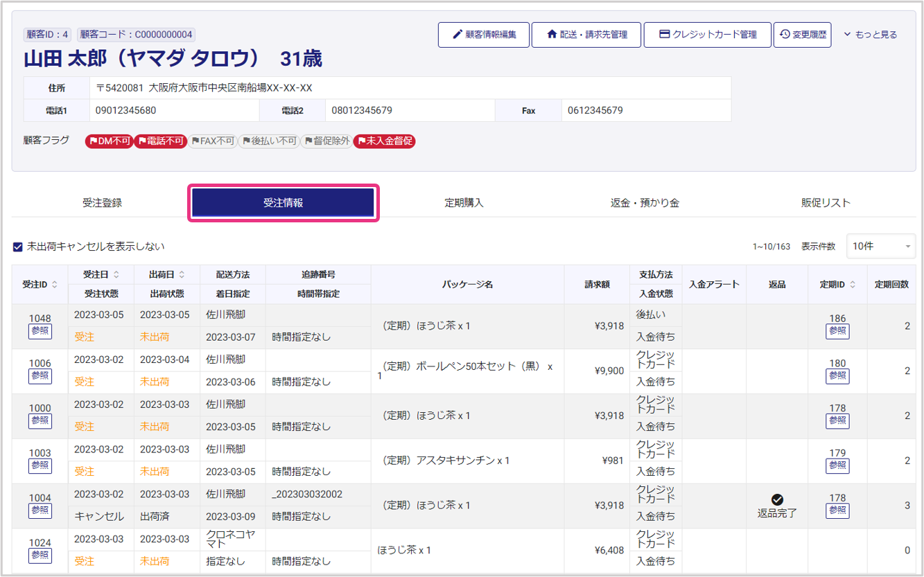Click 参照 under 定期ID 186
Viewport: 924px width, 577px height.
tap(837, 331)
